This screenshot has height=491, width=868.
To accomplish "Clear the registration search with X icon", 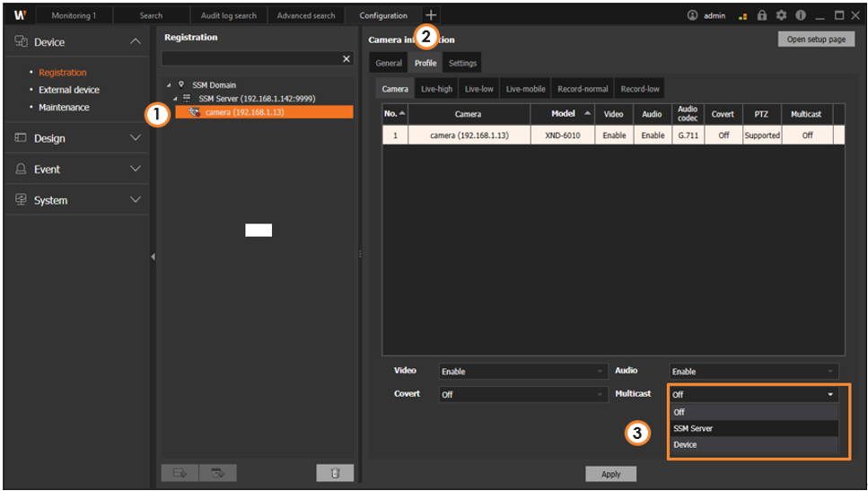I will [346, 58].
